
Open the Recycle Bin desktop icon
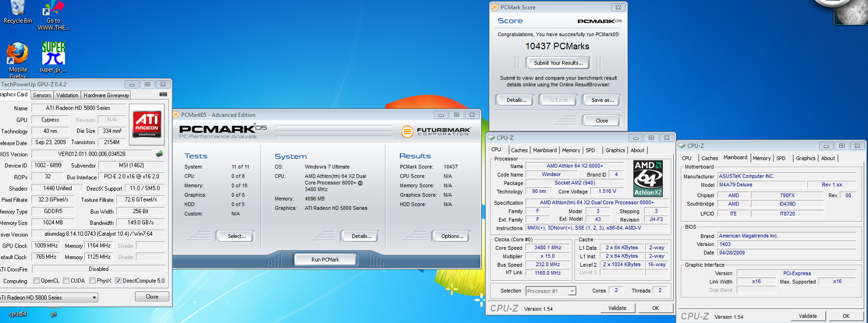click(x=17, y=12)
